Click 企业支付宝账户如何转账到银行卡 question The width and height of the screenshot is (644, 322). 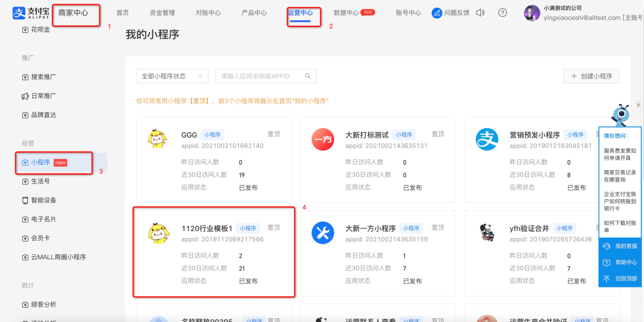pos(620,200)
